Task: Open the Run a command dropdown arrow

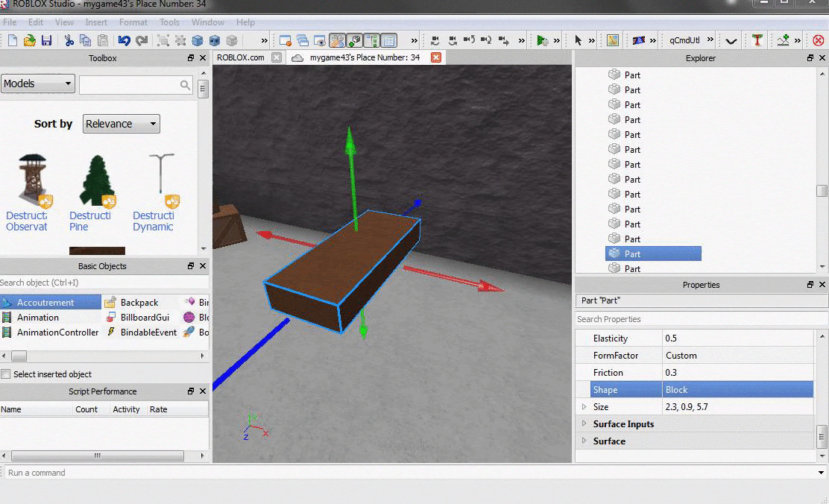Action: (821, 473)
